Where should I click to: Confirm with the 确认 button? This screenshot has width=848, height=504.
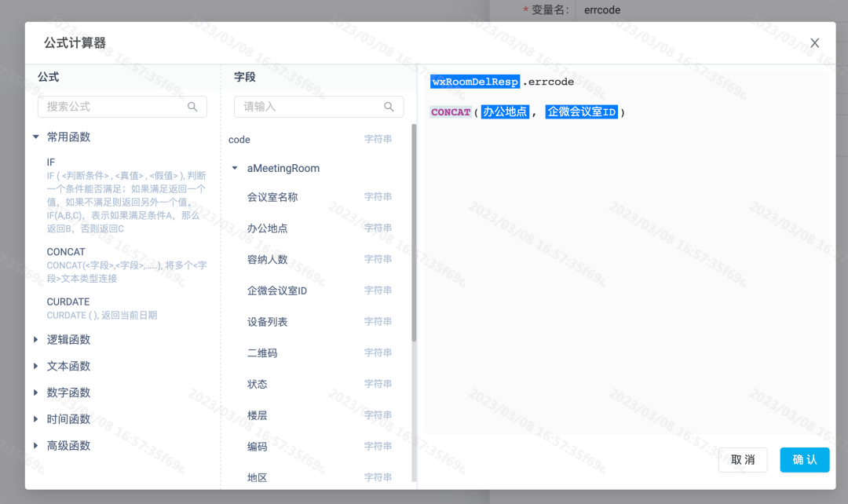tap(804, 460)
